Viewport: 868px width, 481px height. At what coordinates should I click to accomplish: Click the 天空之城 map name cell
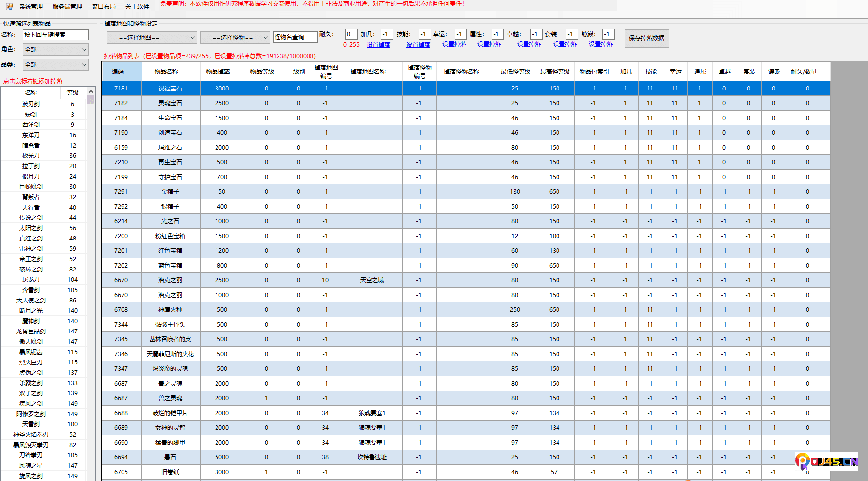(372, 280)
